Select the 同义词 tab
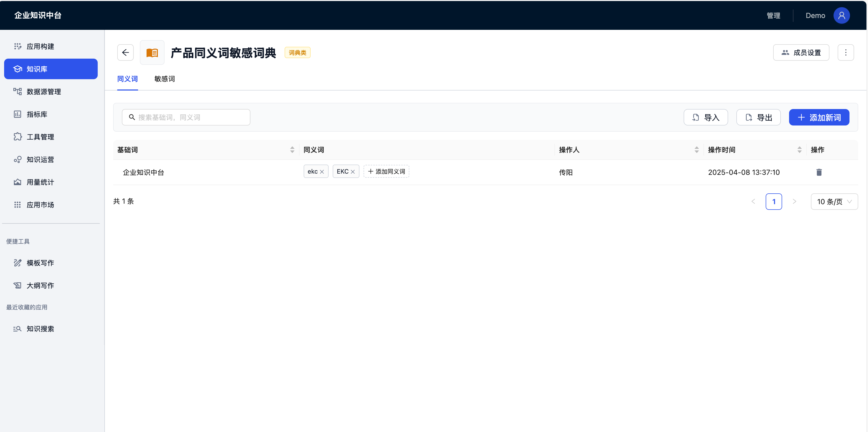The width and height of the screenshot is (868, 432). [127, 79]
